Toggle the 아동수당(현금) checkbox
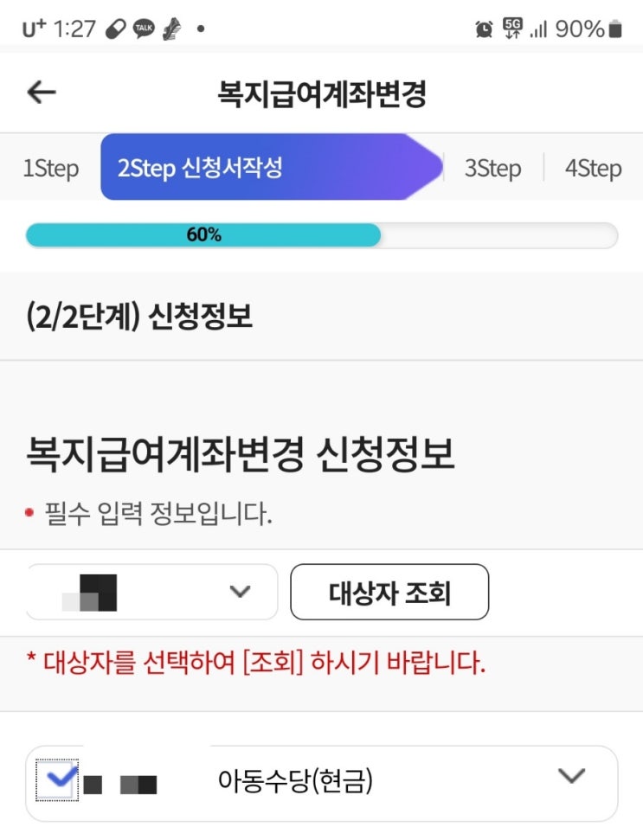The height and width of the screenshot is (840, 643). coord(58,779)
